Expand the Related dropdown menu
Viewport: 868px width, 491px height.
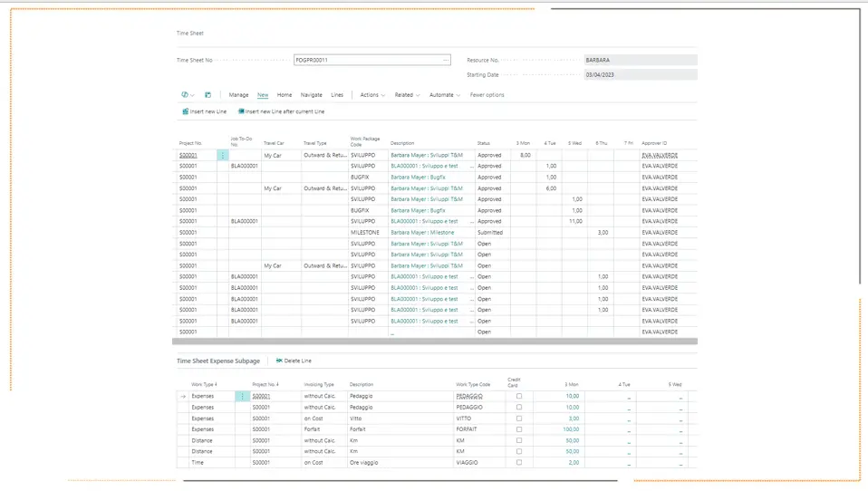point(407,94)
